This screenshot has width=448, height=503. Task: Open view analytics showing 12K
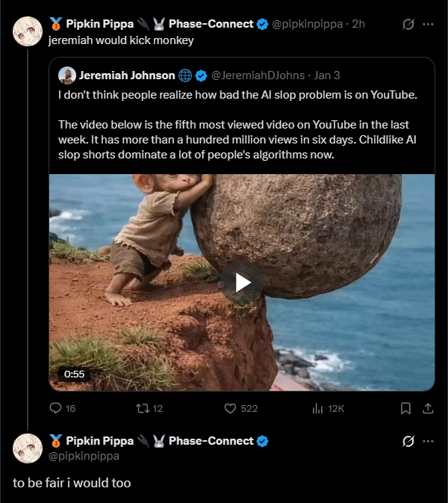(317, 408)
